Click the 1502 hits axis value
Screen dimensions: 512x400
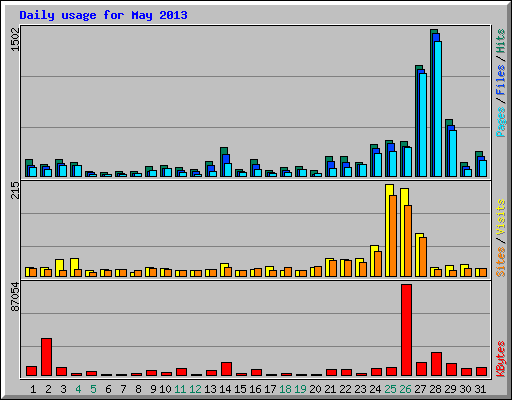coord(15,40)
